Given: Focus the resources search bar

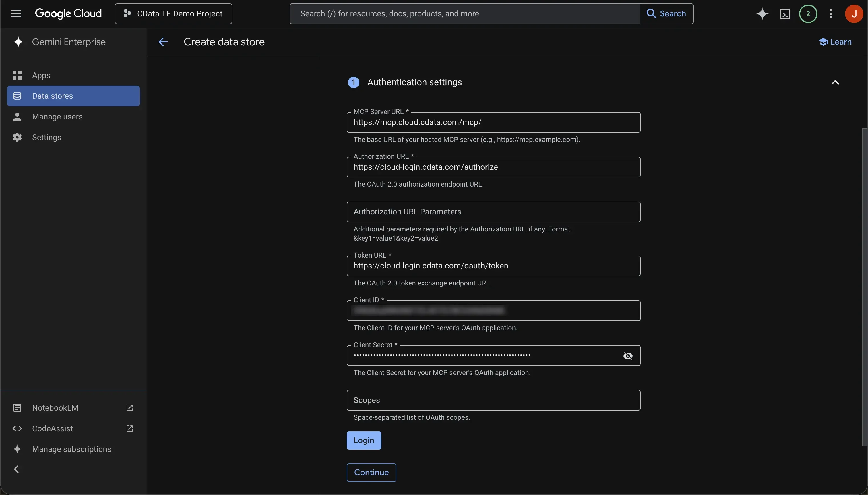Looking at the screenshot, I should [465, 13].
